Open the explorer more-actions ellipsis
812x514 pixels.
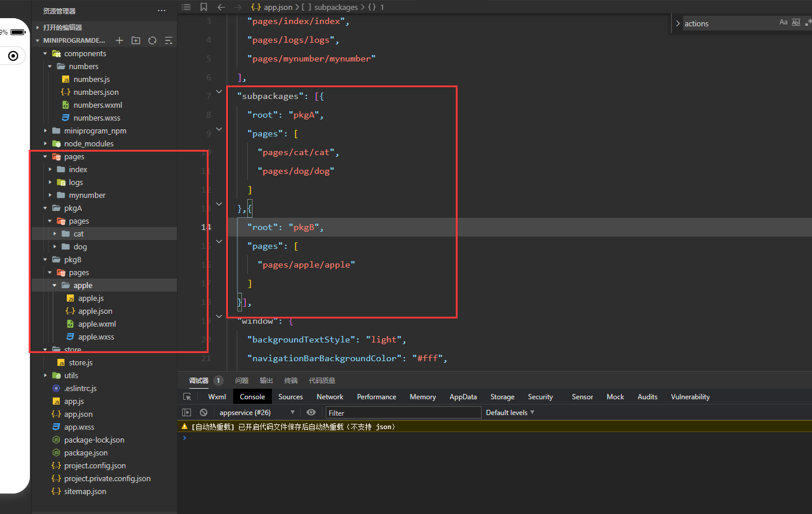point(162,11)
